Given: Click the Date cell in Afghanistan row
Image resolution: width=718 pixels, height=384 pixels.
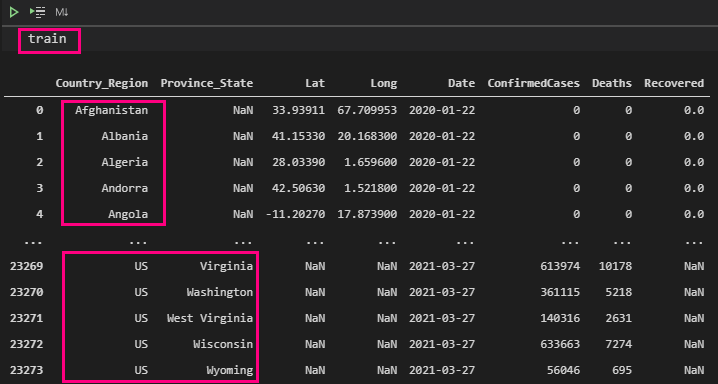Looking at the screenshot, I should 442,110.
